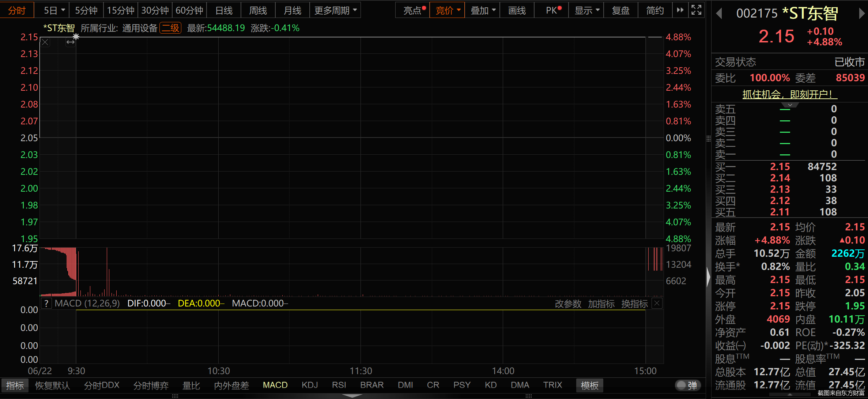868x399 pixels.
Task: Select 量比 indicator
Action: click(x=191, y=385)
